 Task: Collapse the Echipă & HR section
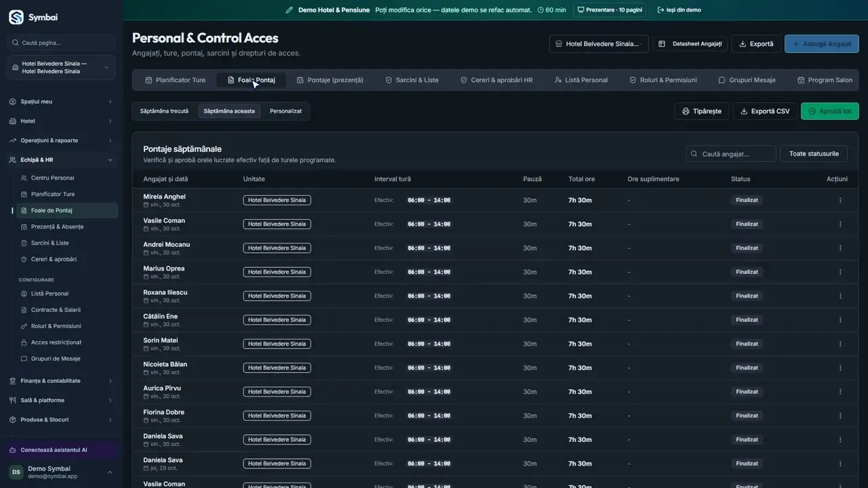tap(61, 160)
